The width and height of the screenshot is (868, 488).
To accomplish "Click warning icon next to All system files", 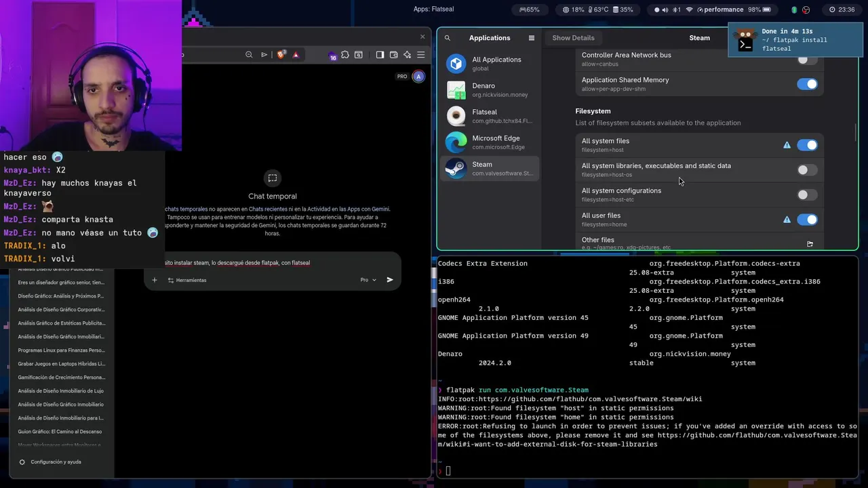I will click(x=787, y=145).
